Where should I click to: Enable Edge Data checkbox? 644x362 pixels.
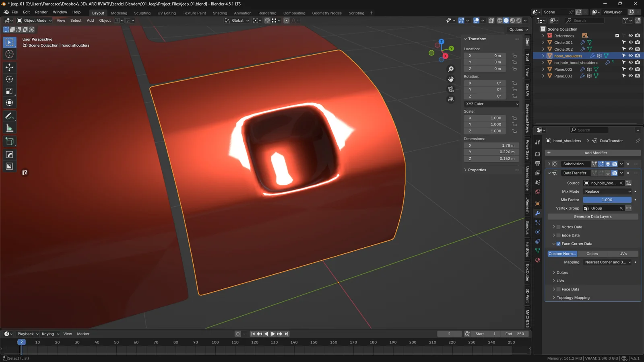[559, 235]
